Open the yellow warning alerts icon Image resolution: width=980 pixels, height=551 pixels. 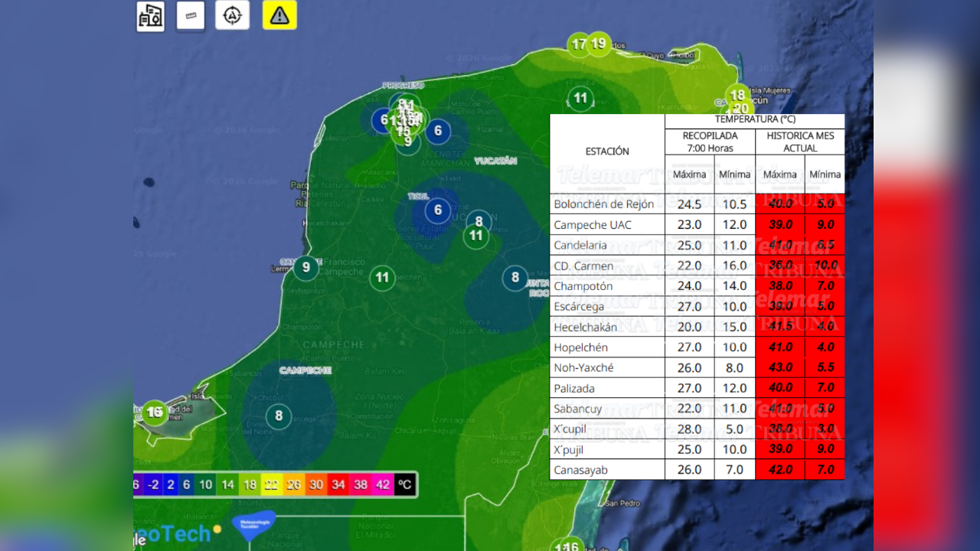pos(279,15)
